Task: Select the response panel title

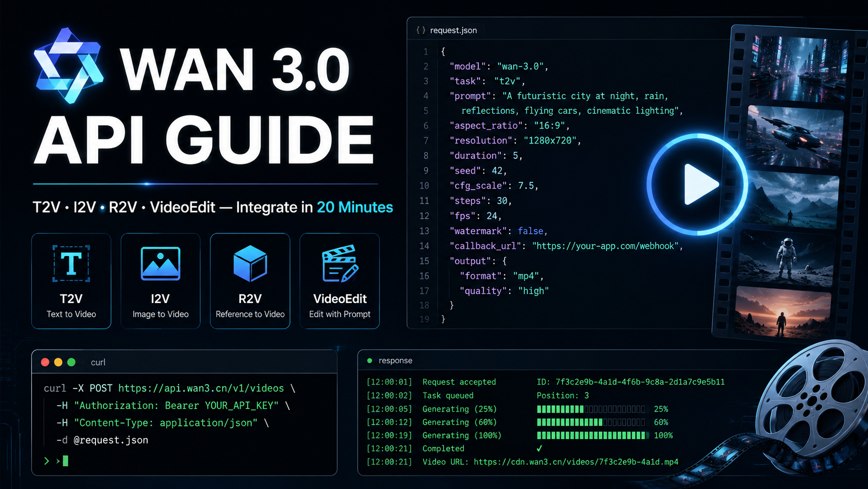Action: point(396,361)
